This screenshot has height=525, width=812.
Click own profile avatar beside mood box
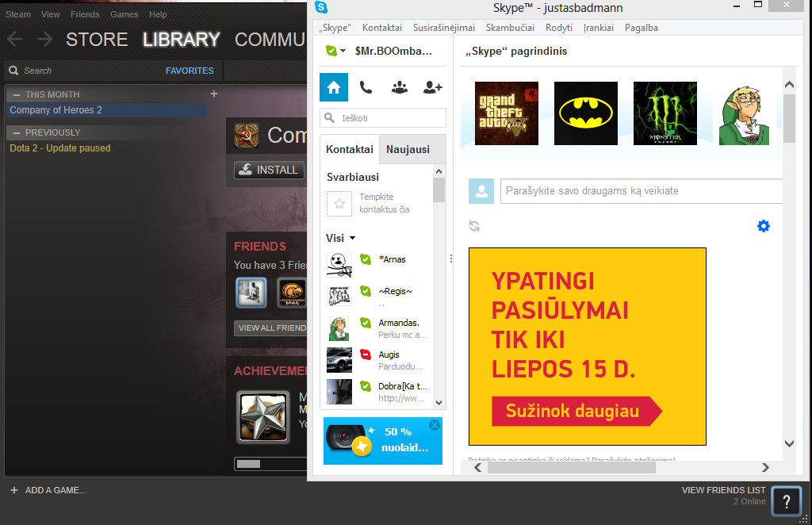click(481, 191)
